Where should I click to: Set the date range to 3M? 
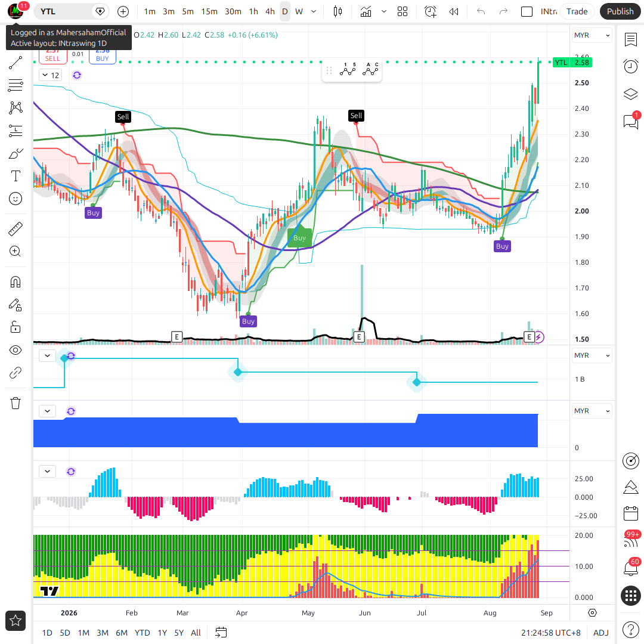pyautogui.click(x=103, y=633)
